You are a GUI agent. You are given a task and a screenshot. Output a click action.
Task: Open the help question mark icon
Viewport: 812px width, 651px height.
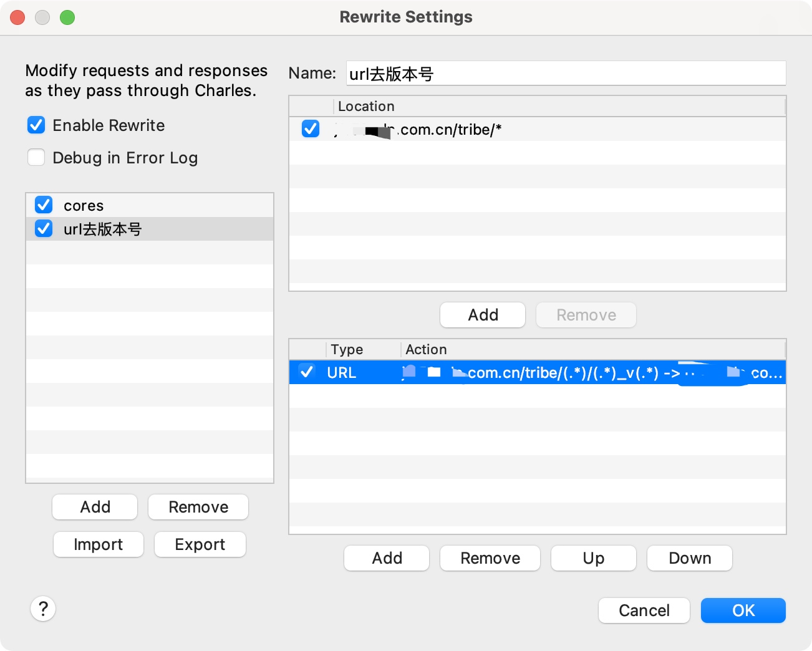coord(43,609)
